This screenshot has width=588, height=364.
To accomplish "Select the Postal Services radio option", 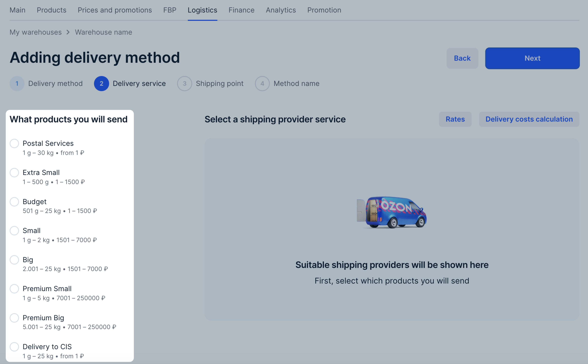I will click(x=14, y=144).
